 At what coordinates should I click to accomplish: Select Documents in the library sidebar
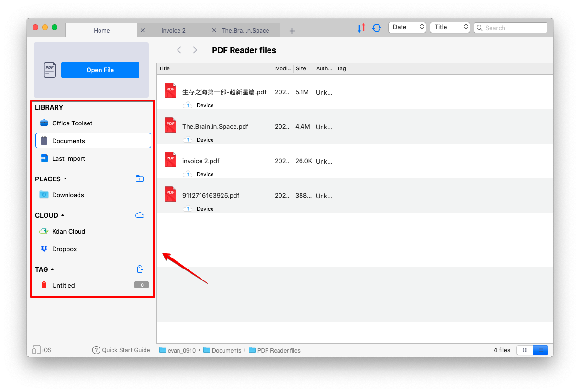click(93, 141)
